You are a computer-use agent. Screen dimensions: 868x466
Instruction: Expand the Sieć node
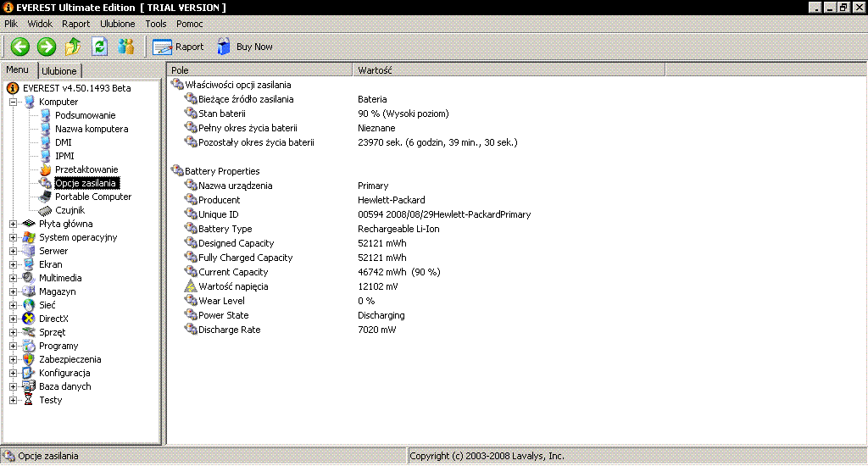[13, 306]
